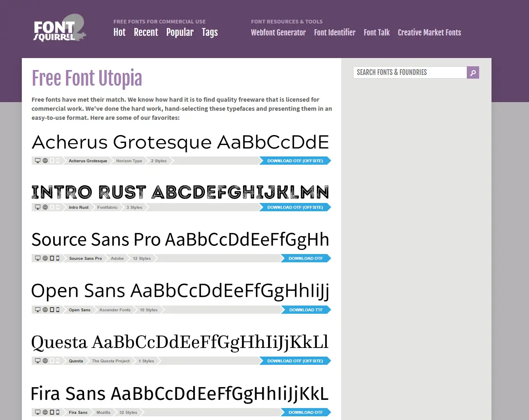Open the Open Sans name link
This screenshot has height=420, width=529.
80,310
